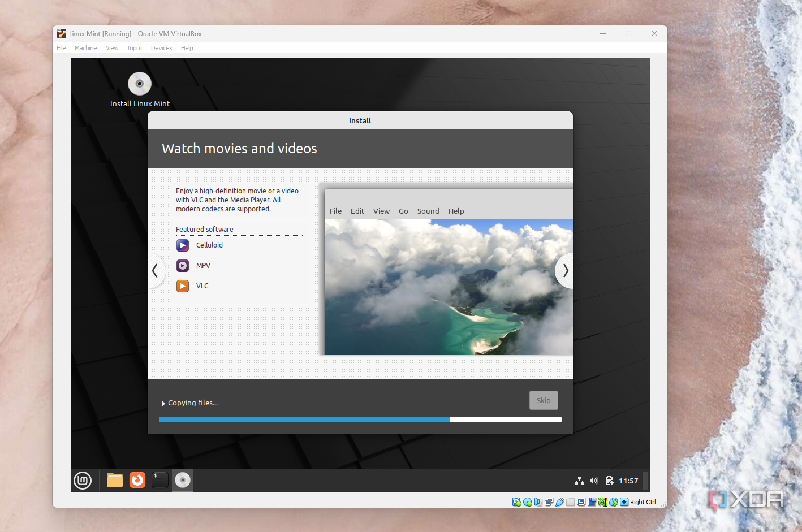Click the installer disc icon in the taskbar

click(x=183, y=480)
